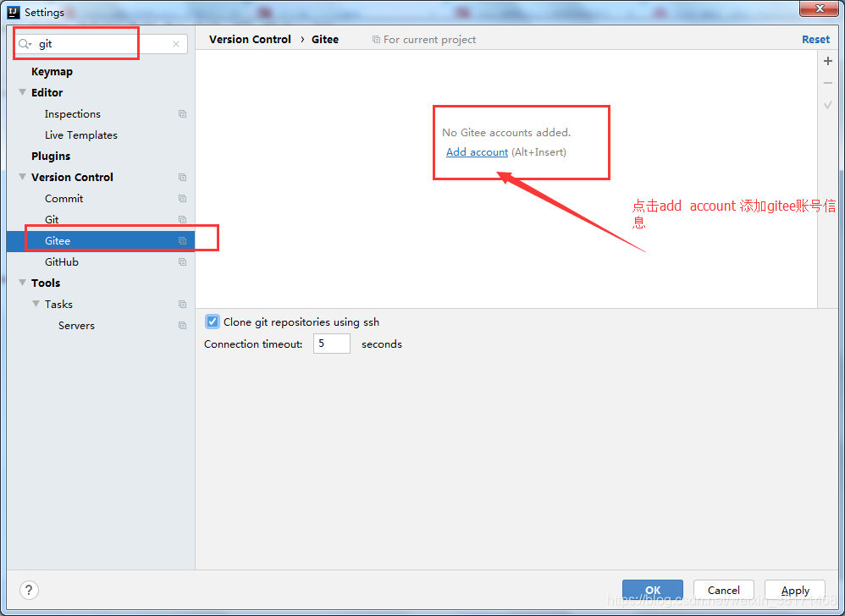Click the Cancel button
Viewport: 845px width, 616px height.
(x=724, y=590)
